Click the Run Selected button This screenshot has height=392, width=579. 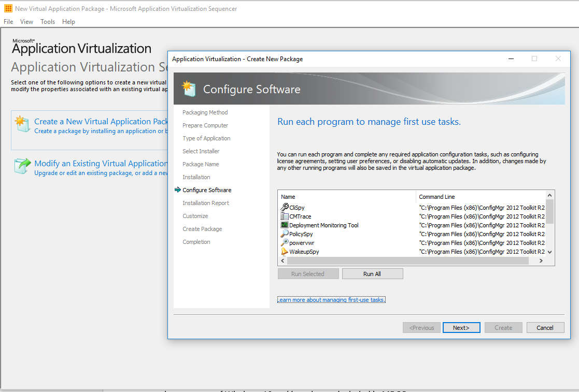pyautogui.click(x=308, y=273)
